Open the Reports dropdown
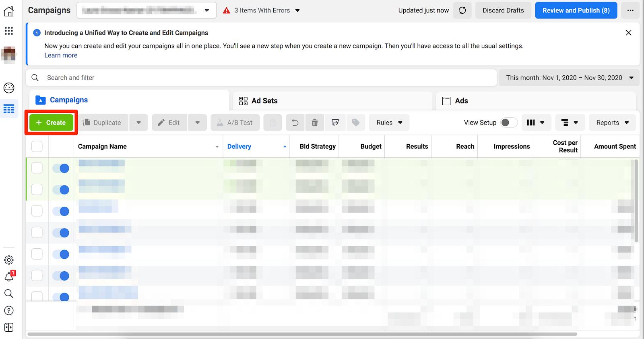The height and width of the screenshot is (339, 644). (612, 123)
